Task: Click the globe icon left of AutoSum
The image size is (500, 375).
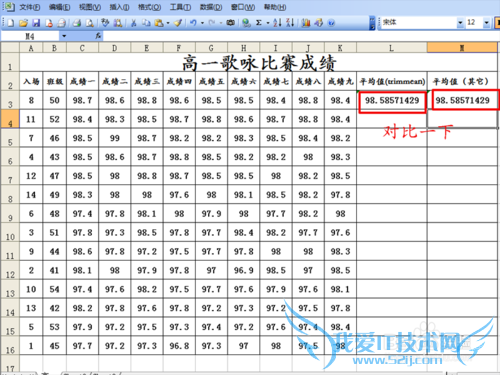Action: pos(246,23)
